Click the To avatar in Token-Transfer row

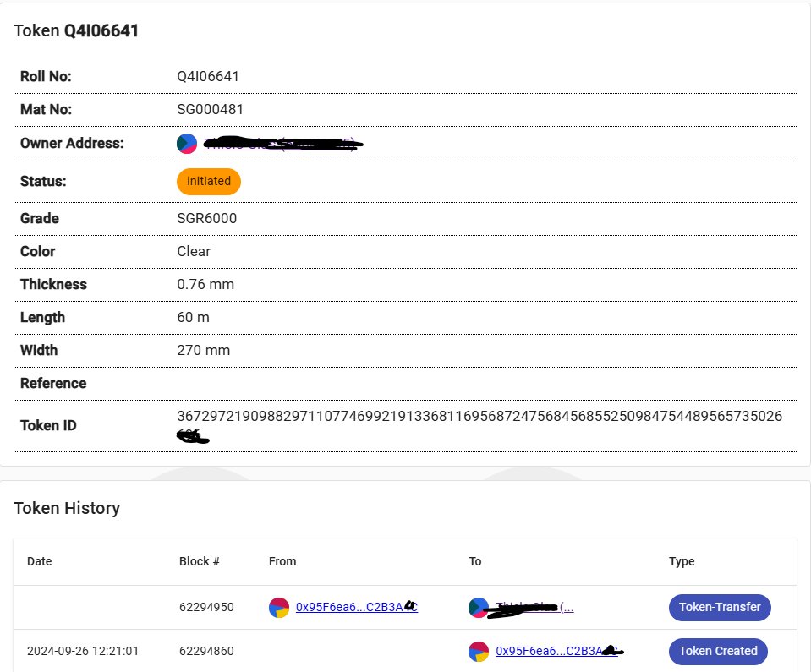[x=479, y=608]
